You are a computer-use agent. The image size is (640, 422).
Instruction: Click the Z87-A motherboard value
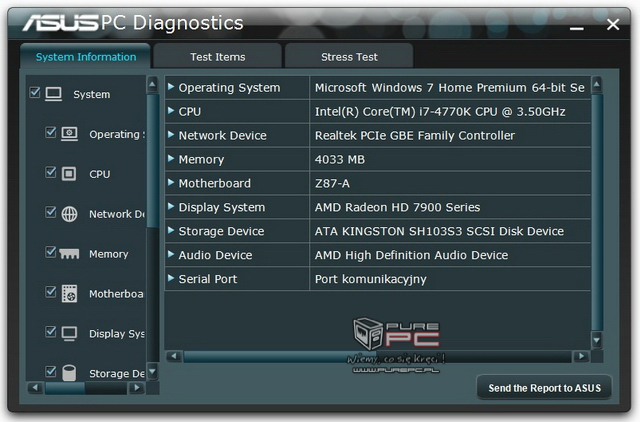(332, 183)
